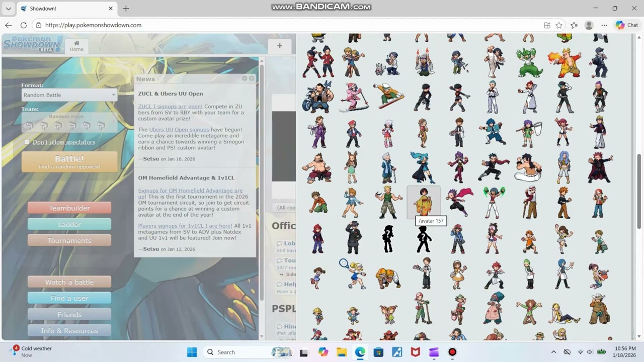Refresh the Showdown page
The image size is (644, 362).
pyautogui.click(x=24, y=25)
